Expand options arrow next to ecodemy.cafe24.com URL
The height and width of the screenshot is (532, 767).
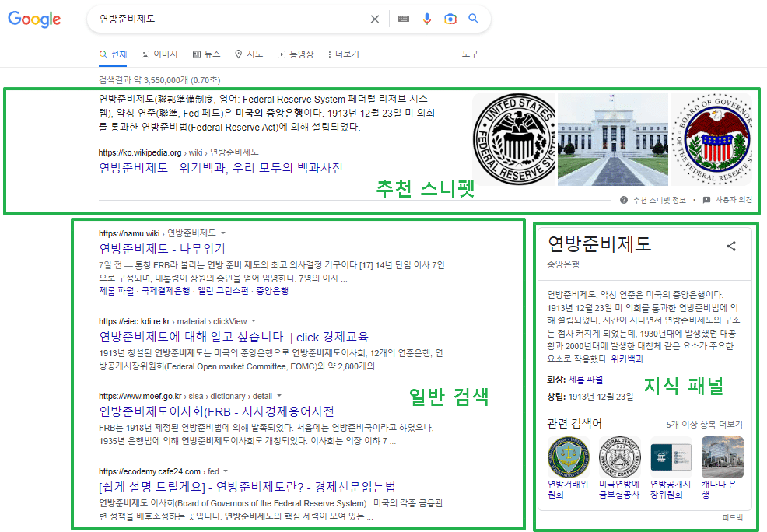click(226, 471)
